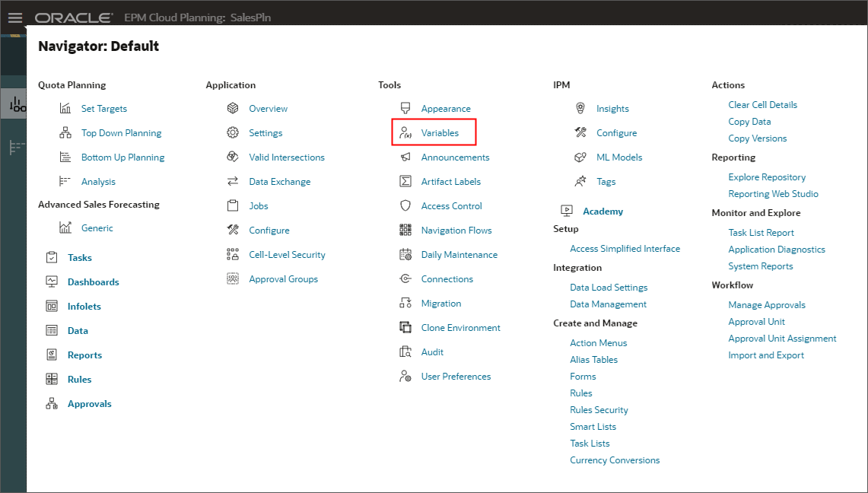
Task: Click the Announcements megaphone icon
Action: (405, 157)
